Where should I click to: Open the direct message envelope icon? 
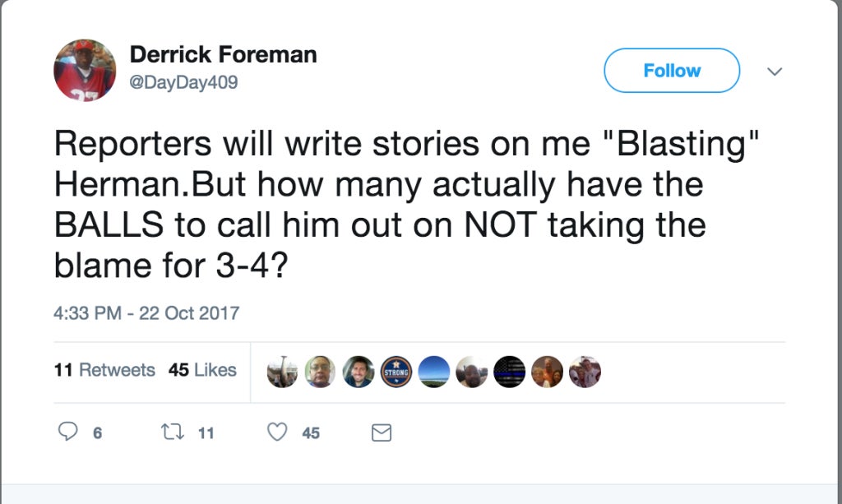coord(382,432)
